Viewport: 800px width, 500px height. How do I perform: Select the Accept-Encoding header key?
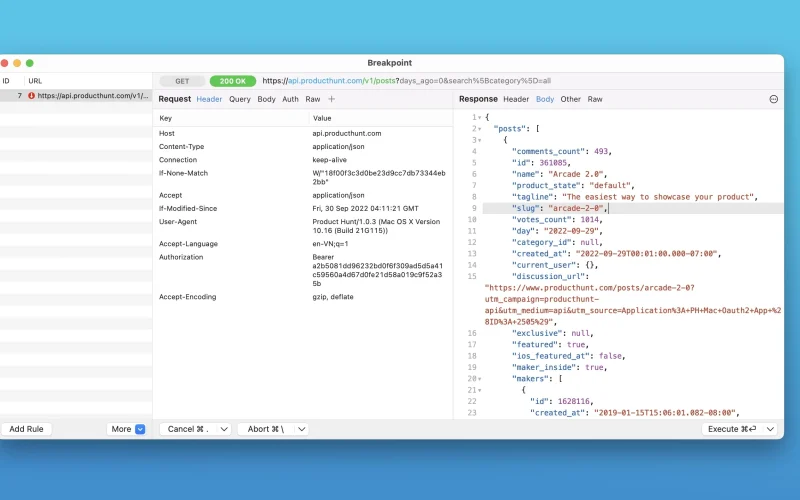(187, 296)
